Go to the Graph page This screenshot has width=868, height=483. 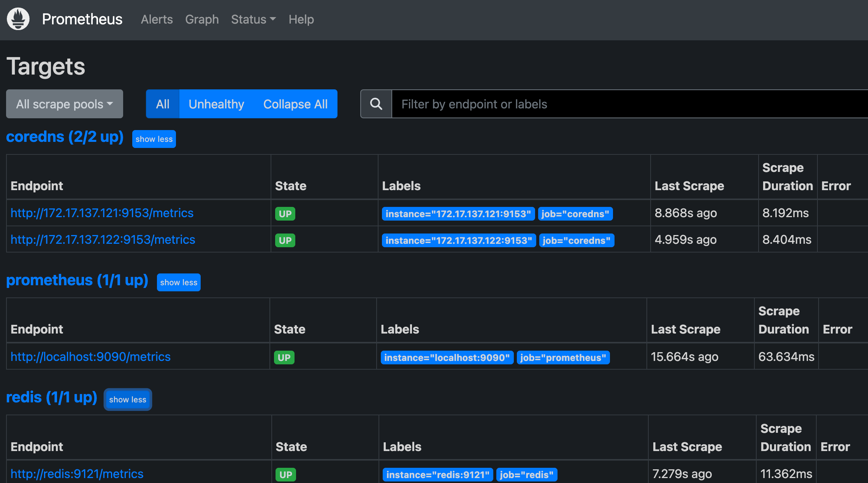coord(202,19)
